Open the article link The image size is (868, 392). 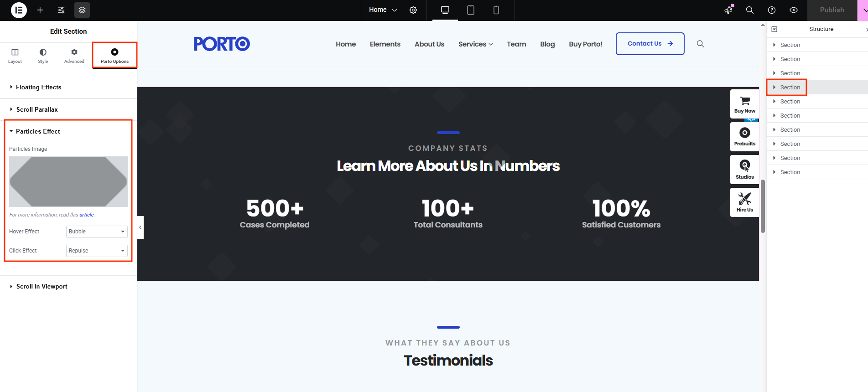pyautogui.click(x=87, y=215)
